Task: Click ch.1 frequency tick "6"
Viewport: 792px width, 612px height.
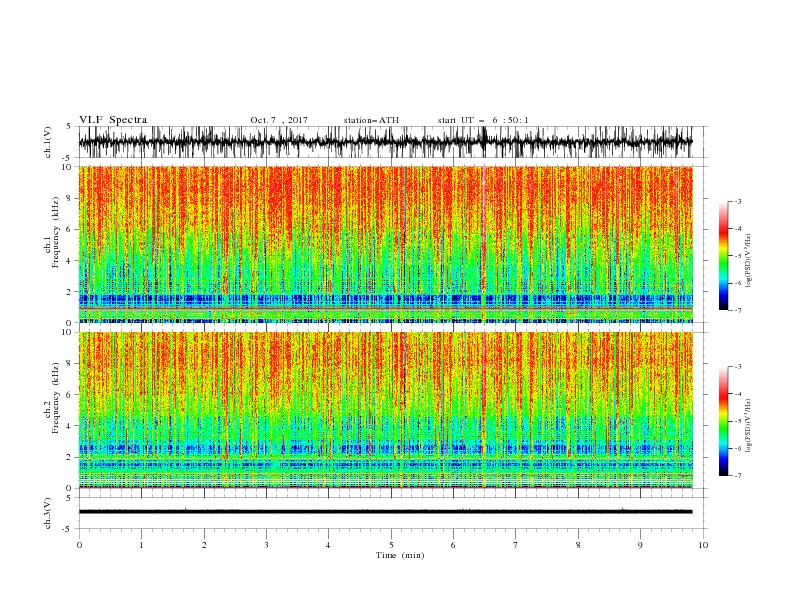Action: click(70, 229)
